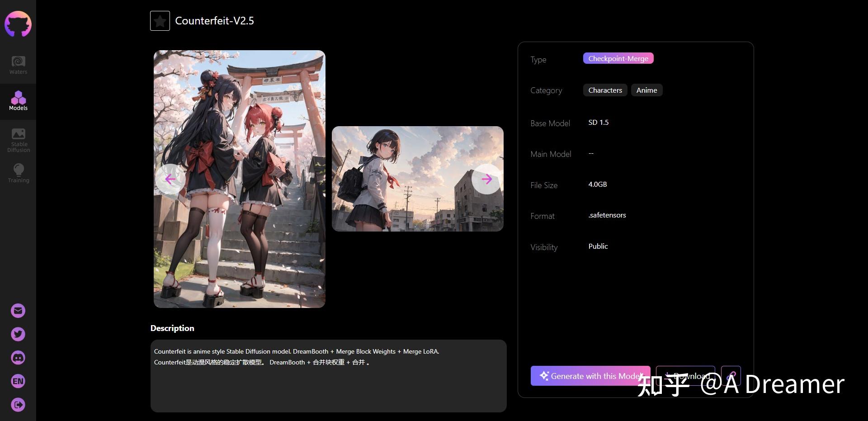Viewport: 868px width, 421px height.
Task: Click Generate with this Model button
Action: click(x=590, y=376)
